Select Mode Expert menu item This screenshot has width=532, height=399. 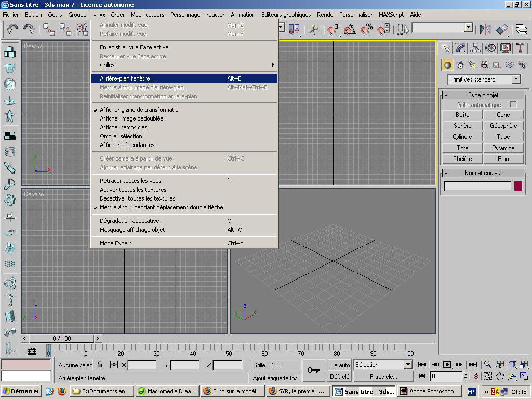click(x=184, y=243)
